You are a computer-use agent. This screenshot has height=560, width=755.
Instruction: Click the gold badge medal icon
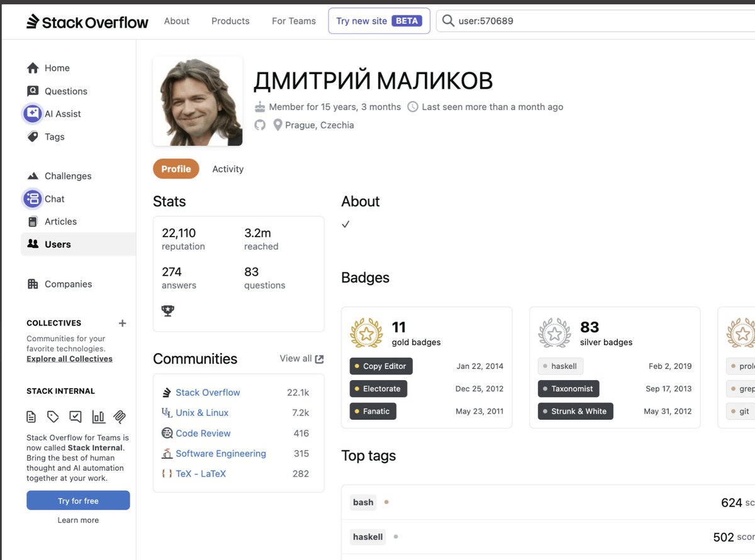tap(366, 333)
